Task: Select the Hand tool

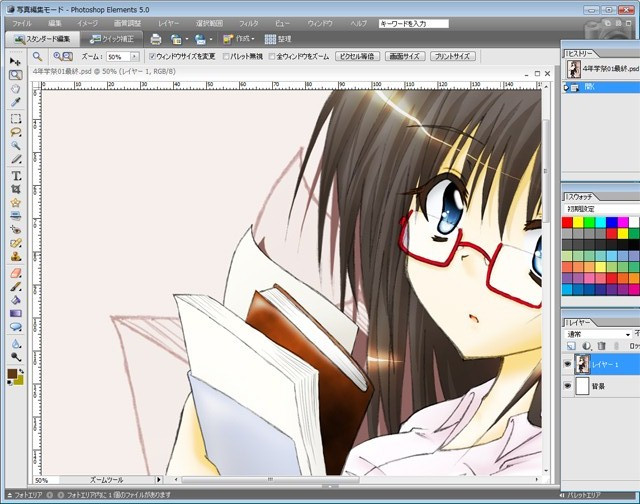Action: (16, 89)
